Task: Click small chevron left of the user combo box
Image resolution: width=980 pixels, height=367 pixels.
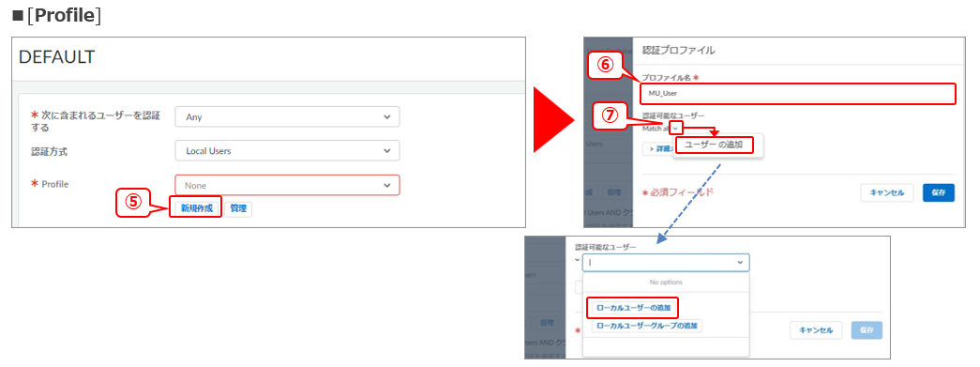Action: [578, 261]
